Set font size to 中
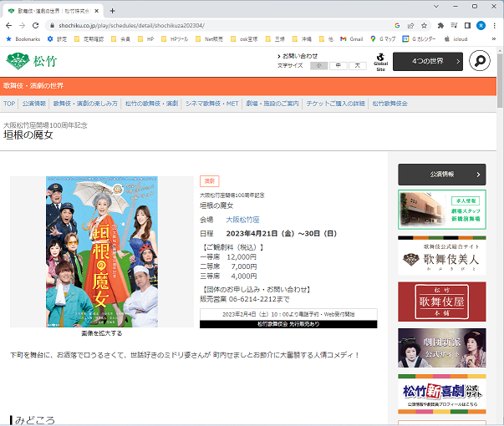504x426 pixels. [x=339, y=65]
